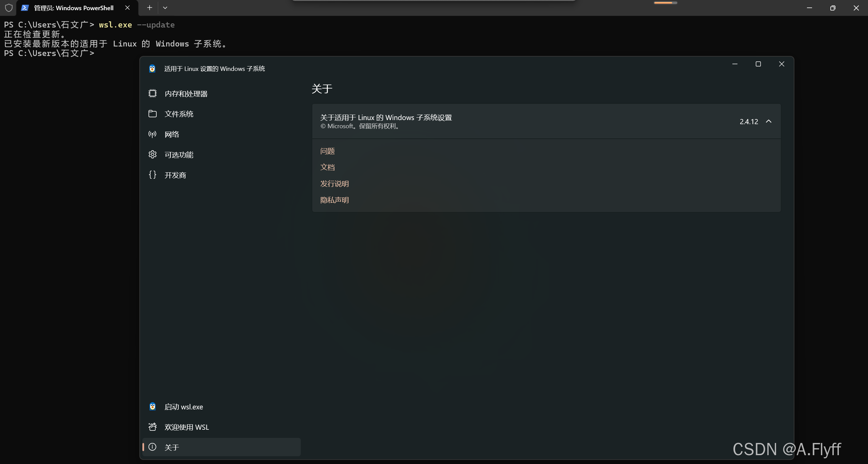Click the memory and processor chip icon
This screenshot has width=868, height=464.
pos(153,94)
